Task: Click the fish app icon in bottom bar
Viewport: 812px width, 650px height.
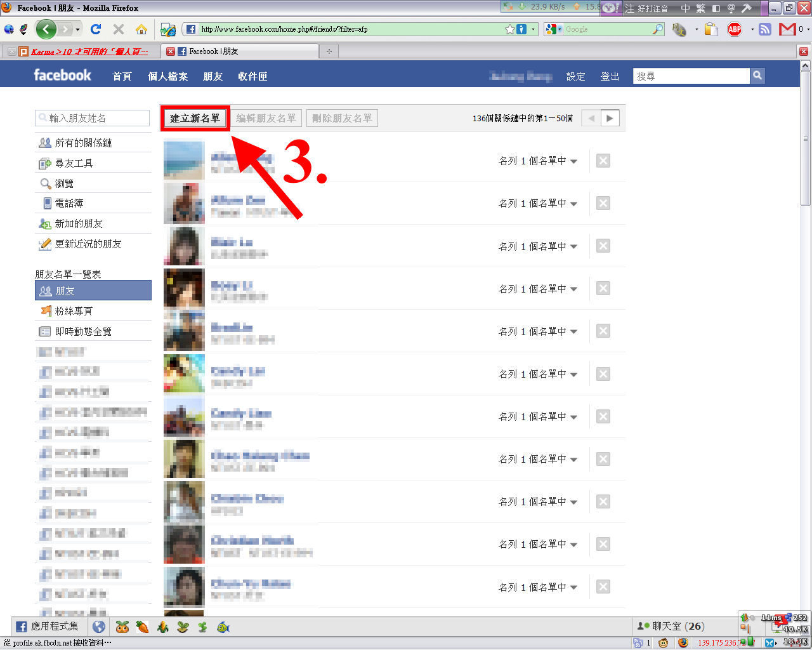Action: pos(223,627)
